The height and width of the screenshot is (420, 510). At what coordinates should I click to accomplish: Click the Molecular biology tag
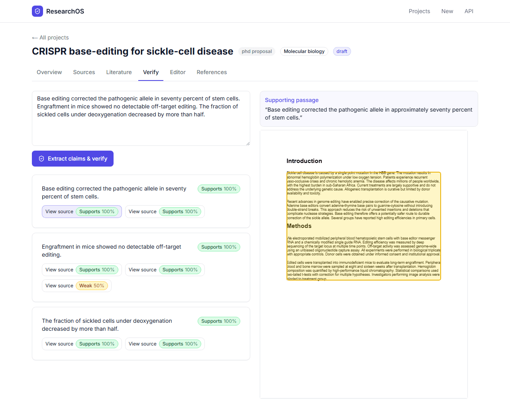point(304,51)
